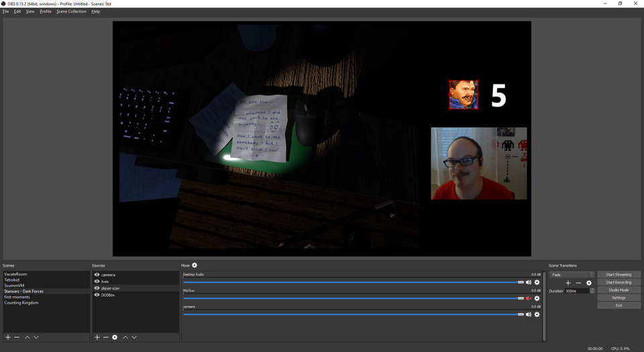The height and width of the screenshot is (352, 644).
Task: Open properties gear for selected source
Action: click(x=115, y=337)
